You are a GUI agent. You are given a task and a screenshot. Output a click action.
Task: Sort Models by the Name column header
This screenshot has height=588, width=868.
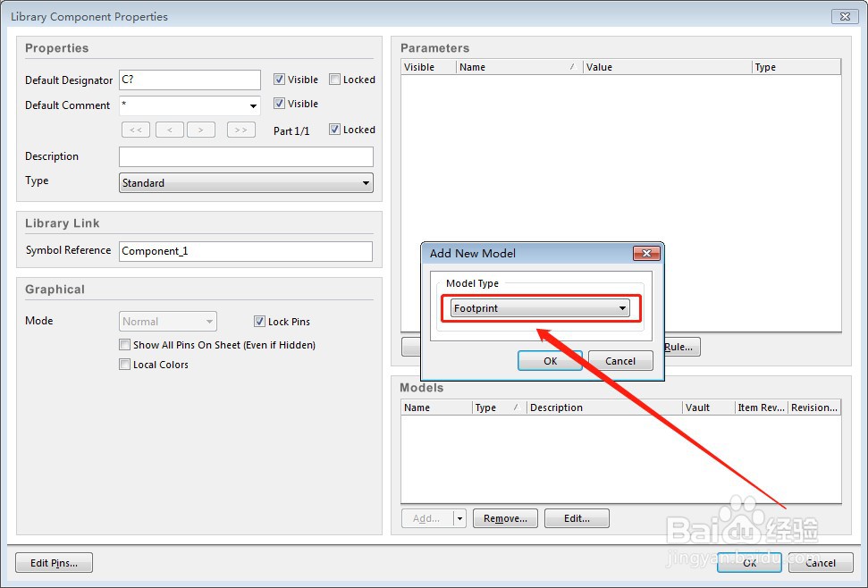436,407
